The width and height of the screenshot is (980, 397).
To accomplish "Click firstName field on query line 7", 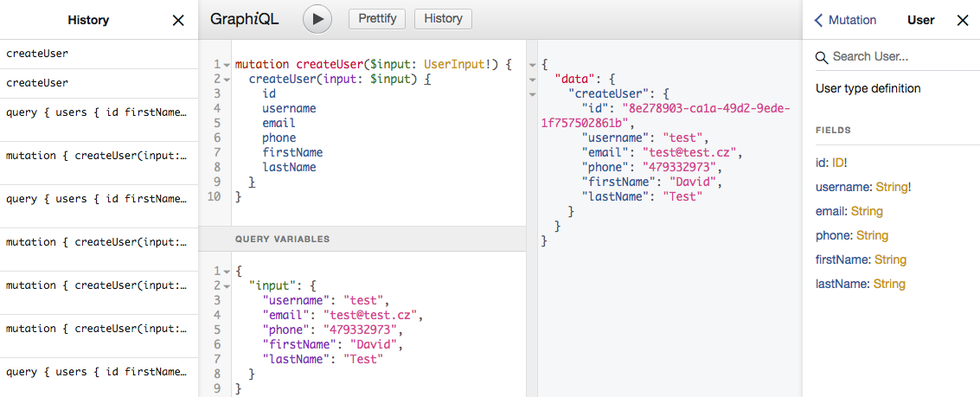I will pos(293,152).
